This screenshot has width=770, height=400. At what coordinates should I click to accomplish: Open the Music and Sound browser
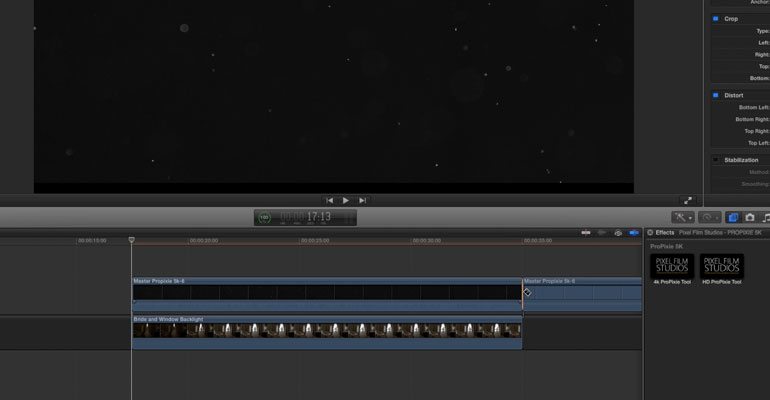click(766, 217)
